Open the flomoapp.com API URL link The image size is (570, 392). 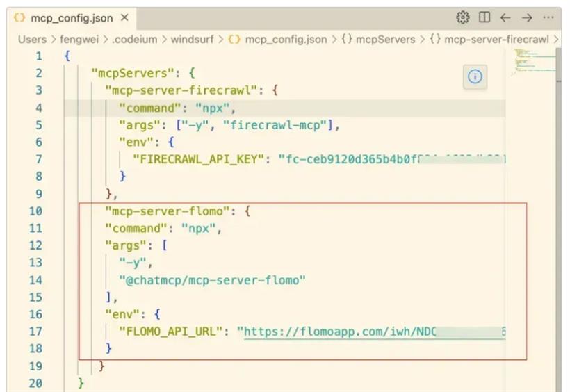point(375,332)
